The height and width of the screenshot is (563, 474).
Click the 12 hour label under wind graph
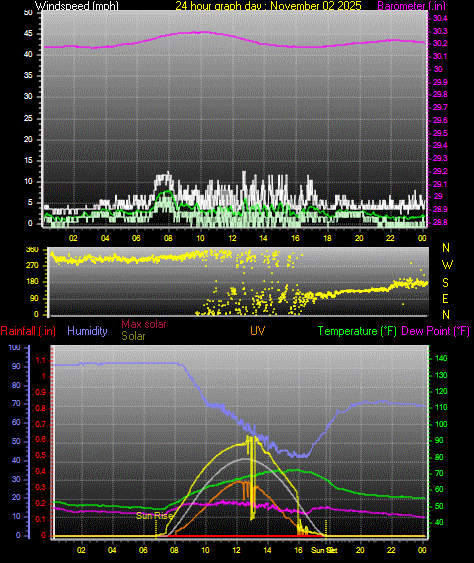click(232, 238)
